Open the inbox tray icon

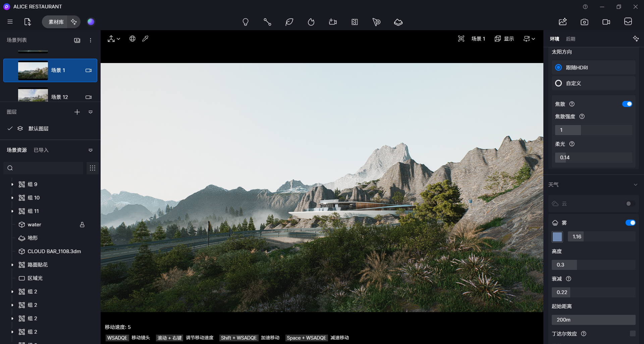pos(628,21)
